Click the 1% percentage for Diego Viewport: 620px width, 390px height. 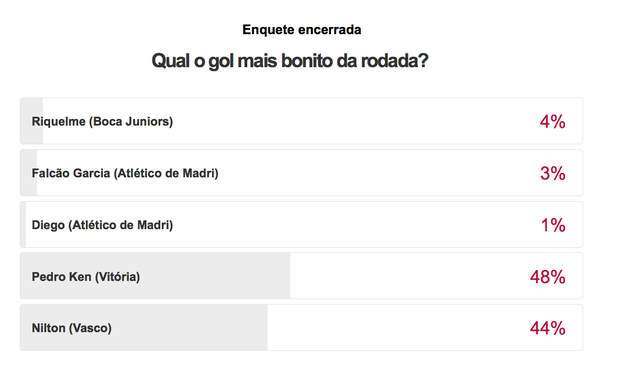point(553,225)
